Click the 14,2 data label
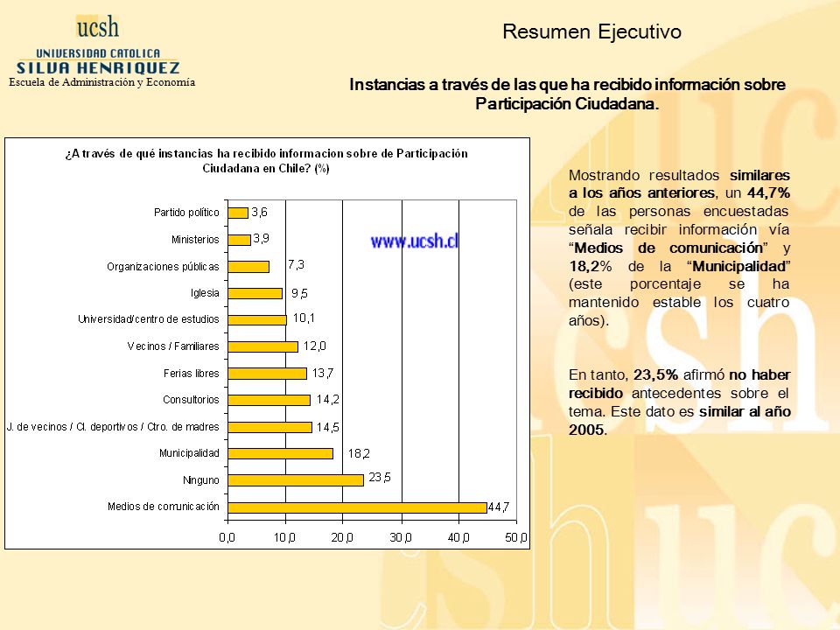Image resolution: width=840 pixels, height=630 pixels. tap(327, 400)
